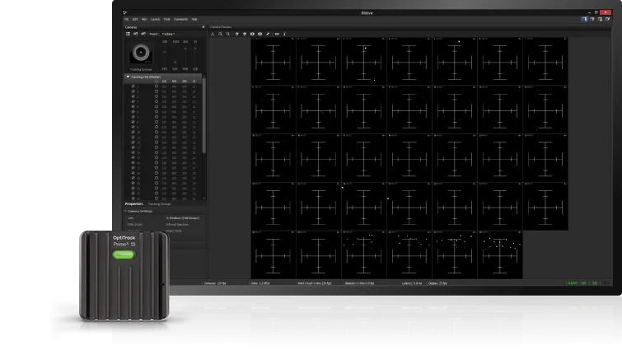The image size is (622, 364).
Task: Click the info icon in Camera Preview toolbar
Action: pyautogui.click(x=284, y=34)
